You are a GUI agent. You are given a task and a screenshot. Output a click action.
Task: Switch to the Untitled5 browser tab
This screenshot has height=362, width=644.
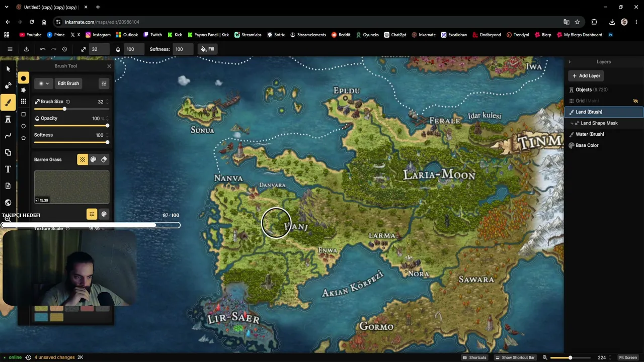click(51, 7)
